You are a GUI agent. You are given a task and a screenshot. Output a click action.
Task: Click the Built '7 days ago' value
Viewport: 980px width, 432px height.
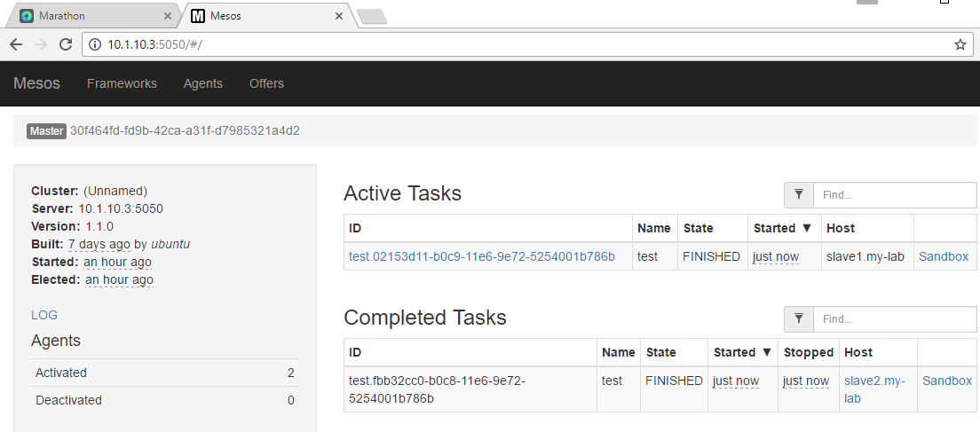pos(99,244)
